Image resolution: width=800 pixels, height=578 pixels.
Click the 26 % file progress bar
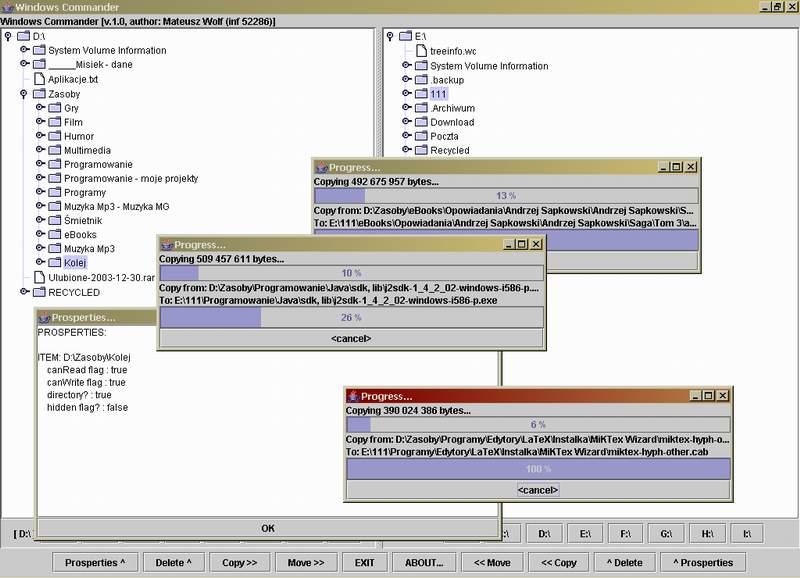tap(351, 317)
